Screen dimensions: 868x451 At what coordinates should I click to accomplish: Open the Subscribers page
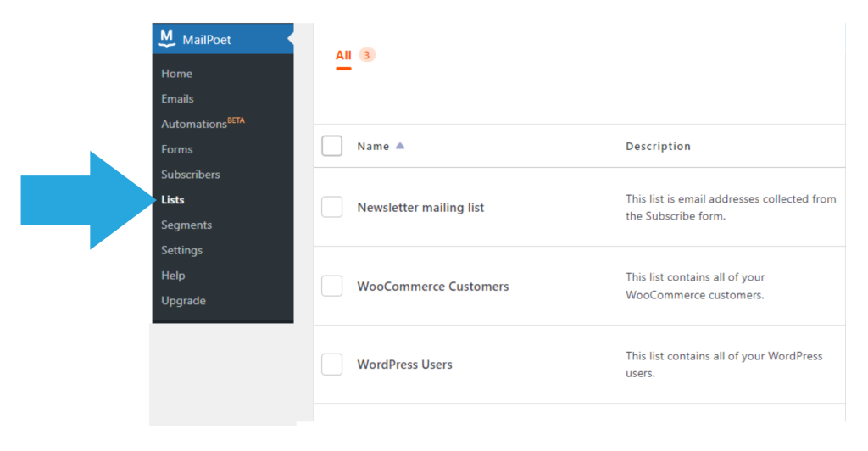(x=191, y=175)
